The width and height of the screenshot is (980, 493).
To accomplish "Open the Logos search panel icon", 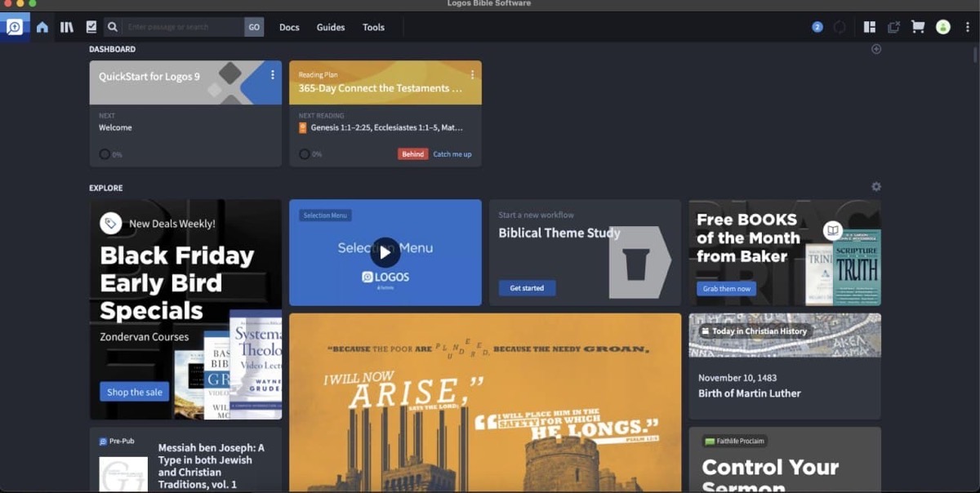I will [x=15, y=27].
